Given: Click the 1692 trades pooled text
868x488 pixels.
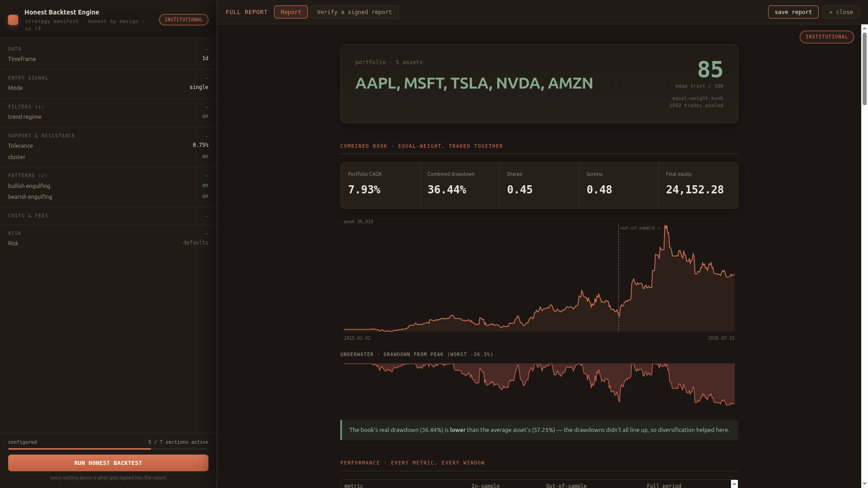Looking at the screenshot, I should [x=696, y=106].
